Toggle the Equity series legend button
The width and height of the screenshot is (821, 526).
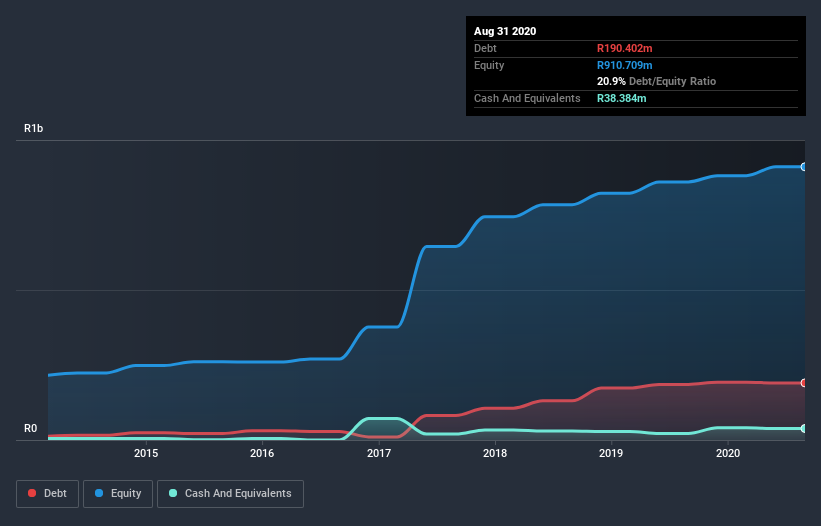pos(118,494)
